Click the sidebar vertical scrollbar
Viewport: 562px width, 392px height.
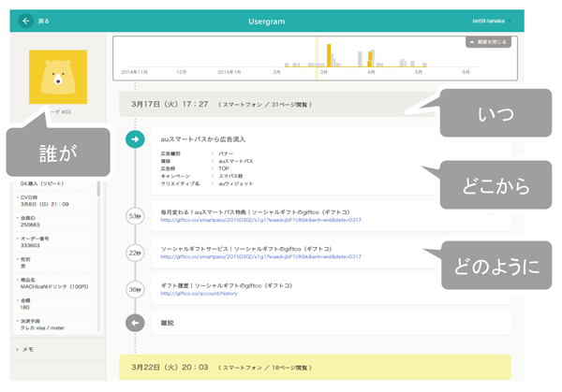99,189
